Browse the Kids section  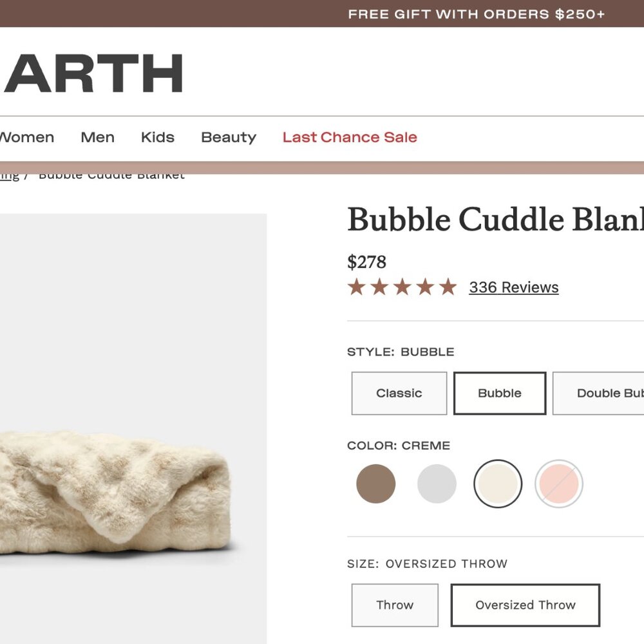coord(158,137)
